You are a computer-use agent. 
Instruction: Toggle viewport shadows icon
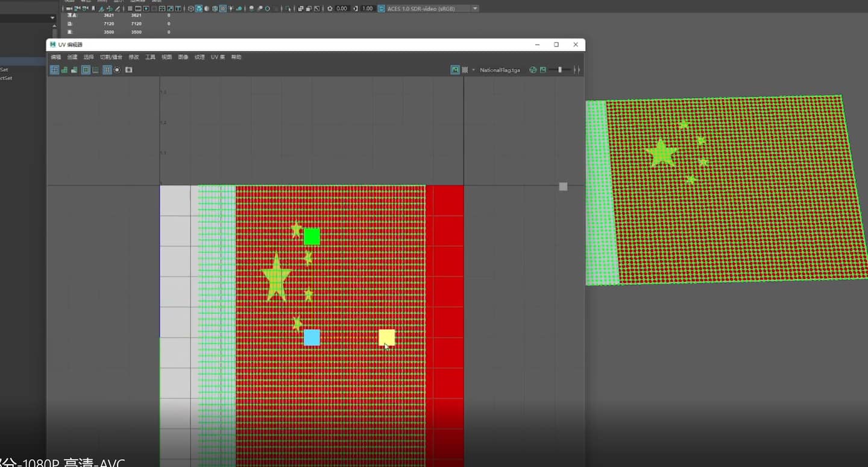[x=239, y=8]
